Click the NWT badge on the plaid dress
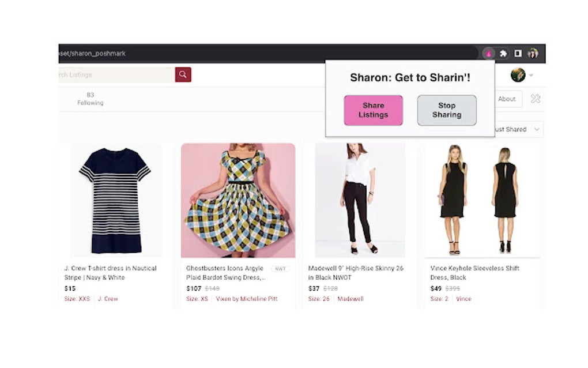 [281, 268]
